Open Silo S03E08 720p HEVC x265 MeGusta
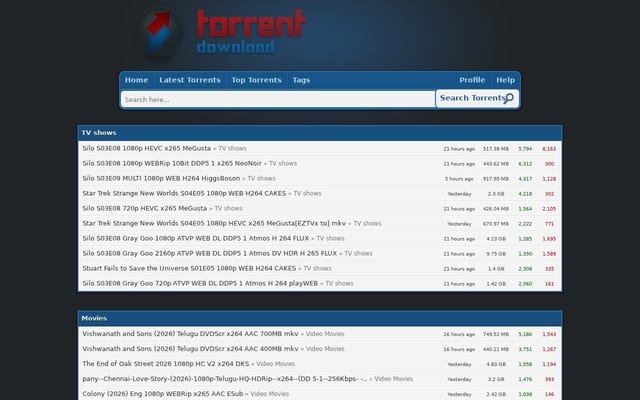 tap(144, 209)
